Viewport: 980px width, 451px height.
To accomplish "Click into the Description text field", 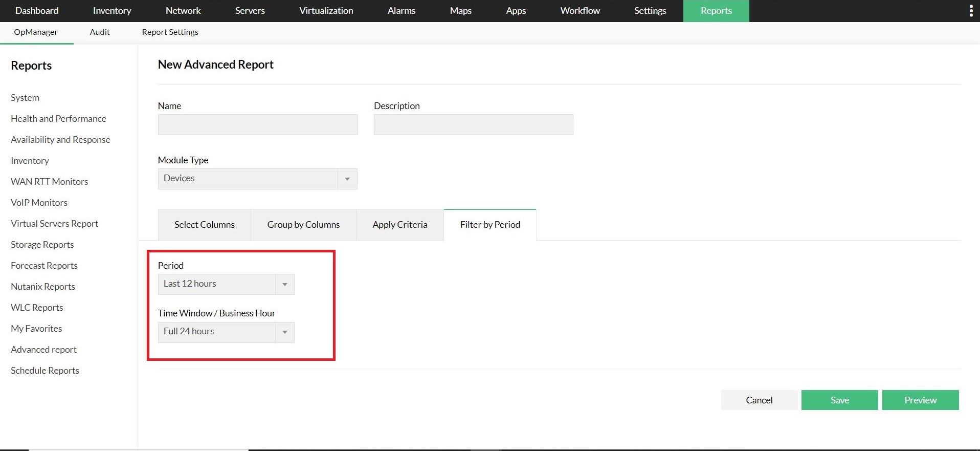I will point(473,124).
